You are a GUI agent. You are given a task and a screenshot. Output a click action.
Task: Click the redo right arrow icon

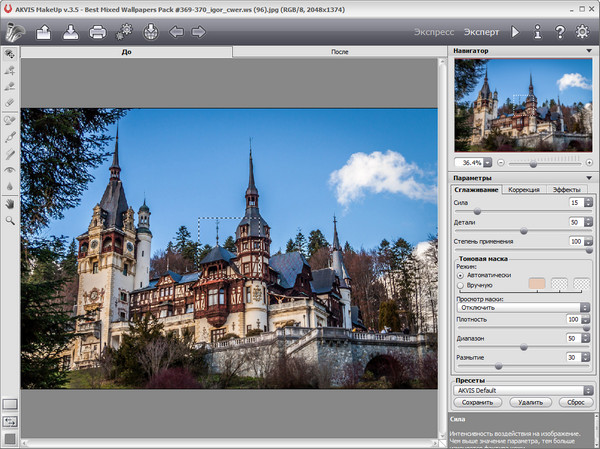tap(199, 32)
